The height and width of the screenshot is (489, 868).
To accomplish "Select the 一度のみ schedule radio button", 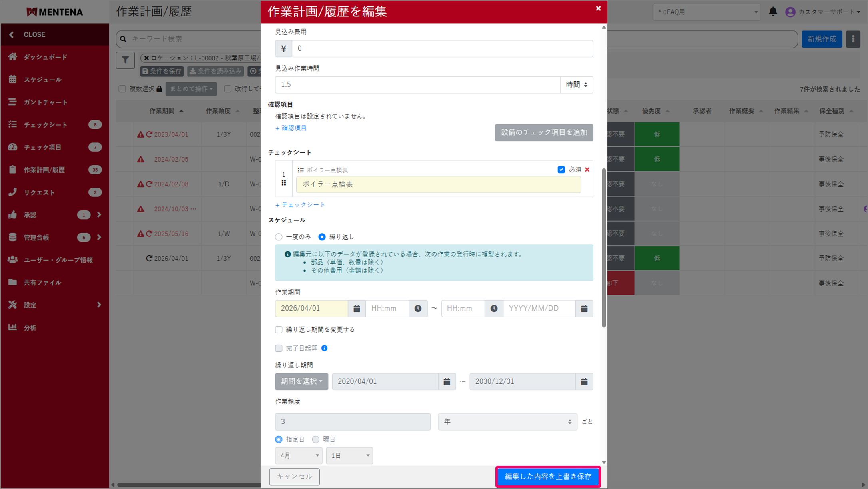I will click(279, 237).
